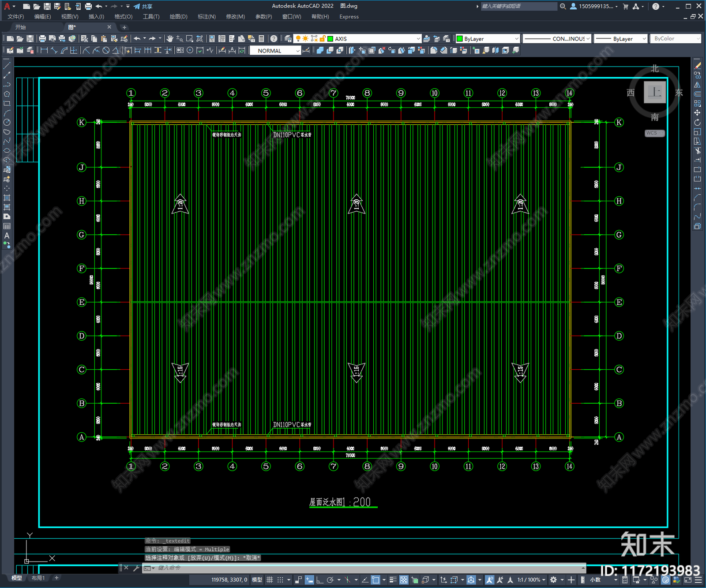The height and width of the screenshot is (588, 706).
Task: Click the Share (共享) button
Action: [x=143, y=7]
